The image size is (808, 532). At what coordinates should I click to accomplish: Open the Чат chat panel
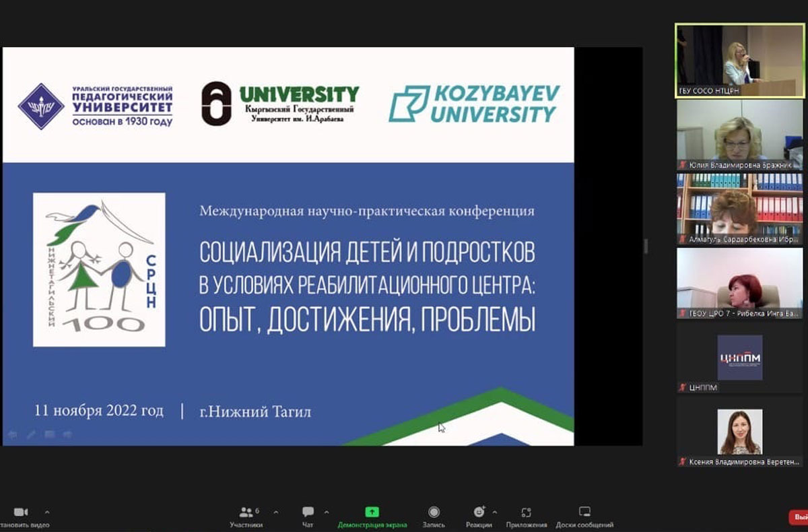point(308,513)
